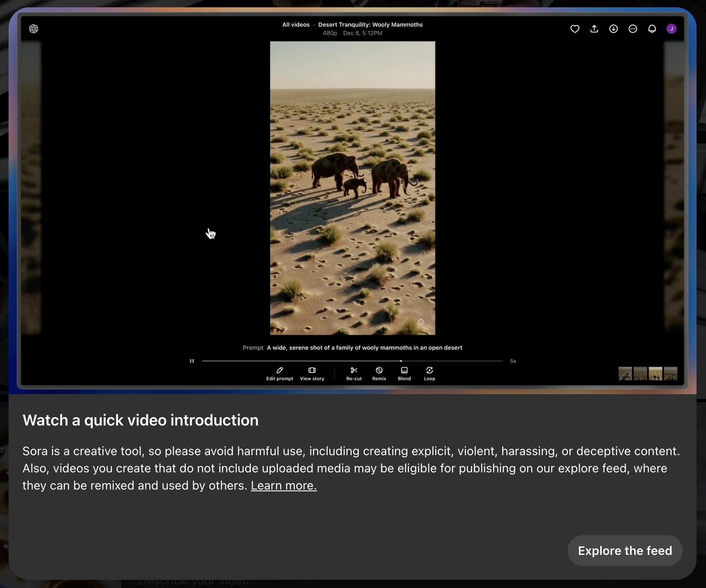This screenshot has height=588, width=706.
Task: Select the first video variation thumbnail
Action: tap(625, 374)
